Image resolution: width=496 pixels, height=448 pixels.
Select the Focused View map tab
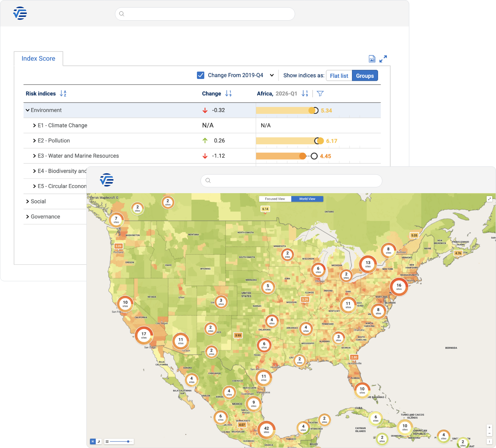(x=275, y=199)
